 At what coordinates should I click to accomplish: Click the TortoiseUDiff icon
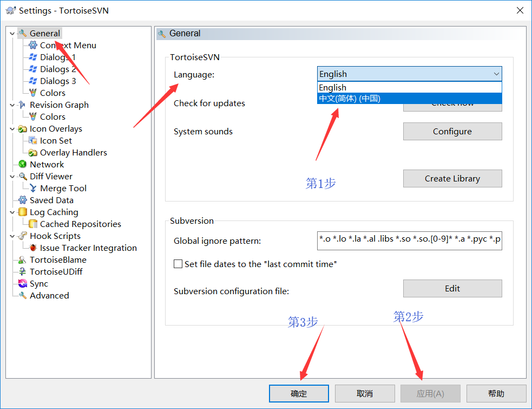point(22,272)
